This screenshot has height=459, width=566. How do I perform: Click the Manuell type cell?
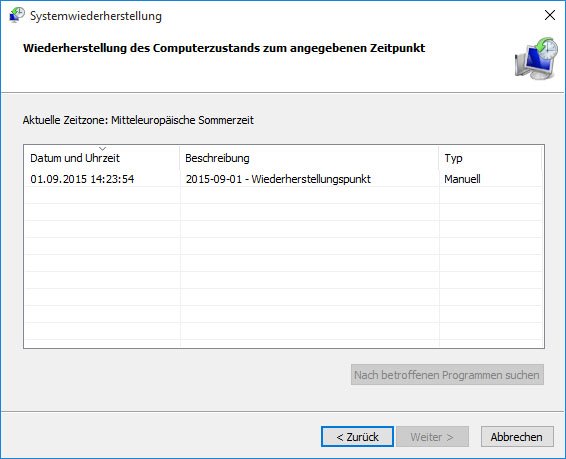coord(462,179)
